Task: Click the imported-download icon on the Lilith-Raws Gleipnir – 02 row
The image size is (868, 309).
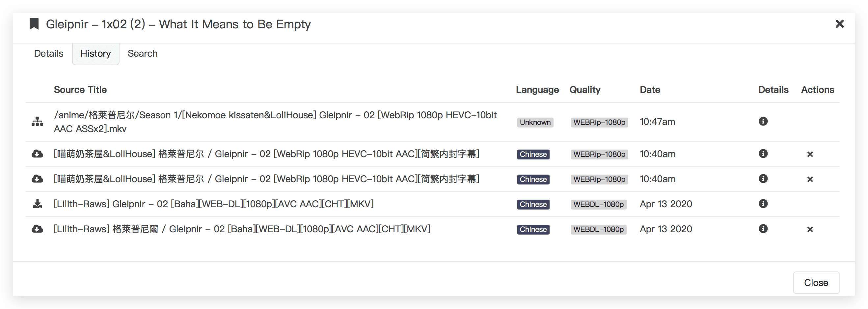Action: coord(38,204)
